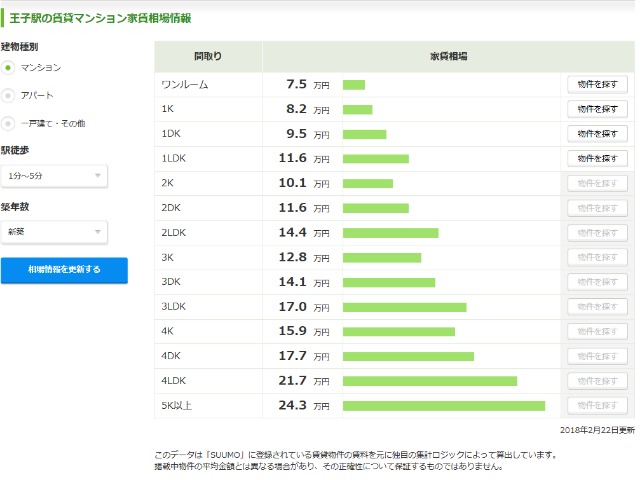Click disabled 物件を探す button in 4DK row
This screenshot has width=640, height=480.
coord(597,356)
